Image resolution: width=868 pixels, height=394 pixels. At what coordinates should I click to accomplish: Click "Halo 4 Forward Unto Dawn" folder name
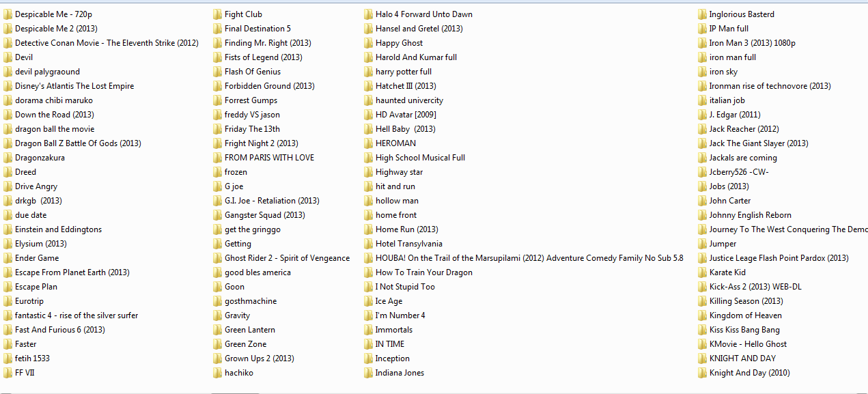click(x=424, y=14)
